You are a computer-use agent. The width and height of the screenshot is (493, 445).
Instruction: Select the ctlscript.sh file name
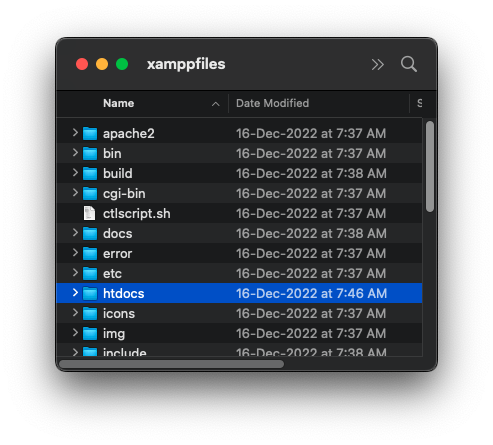[137, 214]
